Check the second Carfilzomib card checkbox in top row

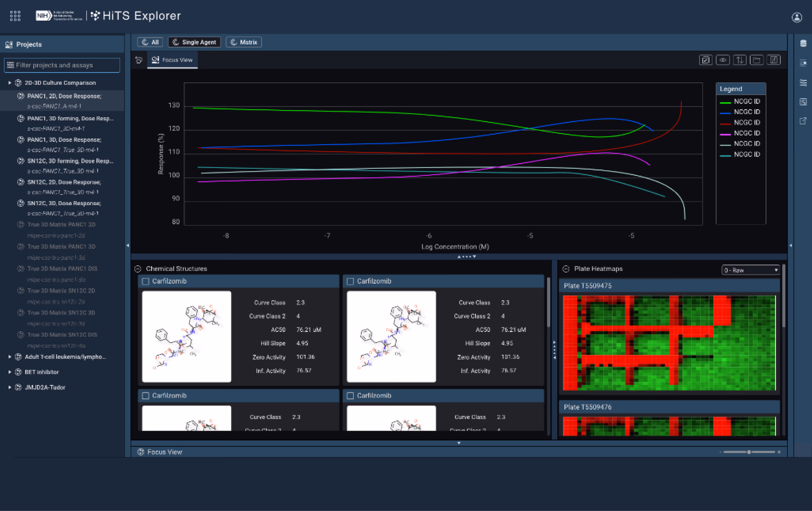(x=350, y=281)
